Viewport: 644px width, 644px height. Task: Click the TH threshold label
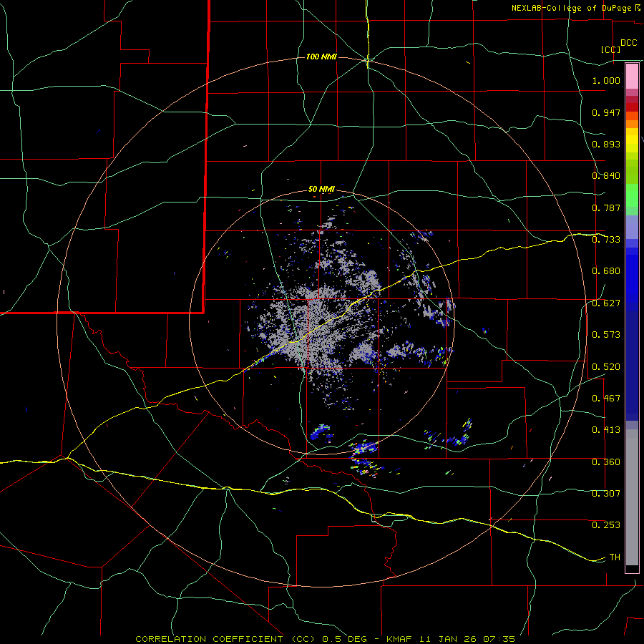click(615, 557)
